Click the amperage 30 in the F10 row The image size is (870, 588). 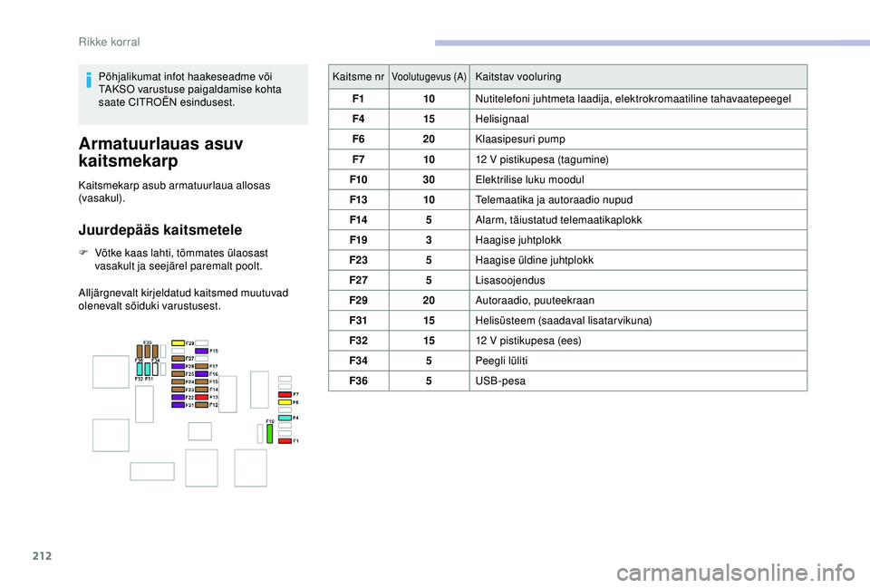coord(429,179)
